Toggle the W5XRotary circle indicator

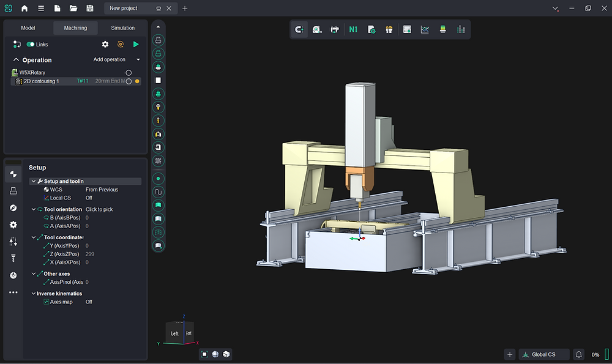[129, 73]
